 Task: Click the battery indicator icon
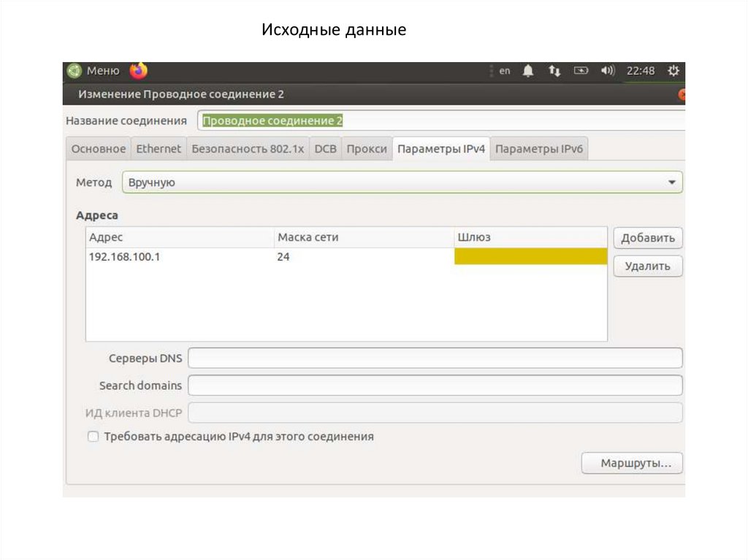coord(581,71)
